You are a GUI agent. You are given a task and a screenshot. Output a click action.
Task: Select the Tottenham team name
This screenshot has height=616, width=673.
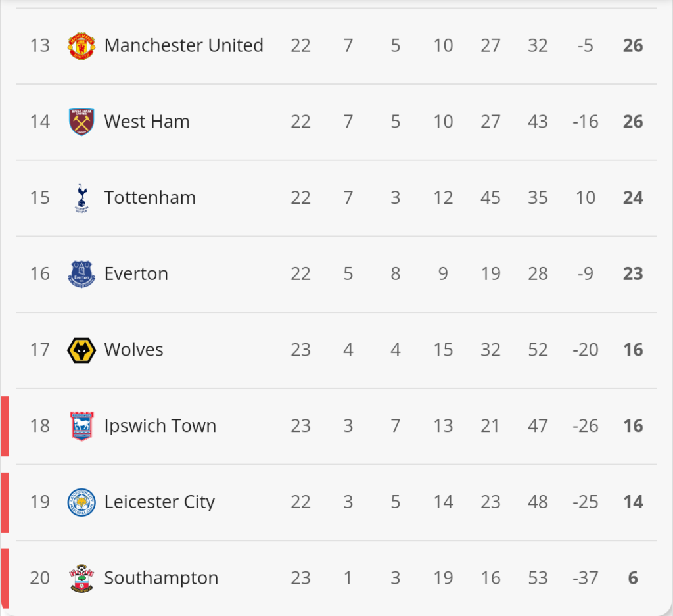(x=150, y=197)
